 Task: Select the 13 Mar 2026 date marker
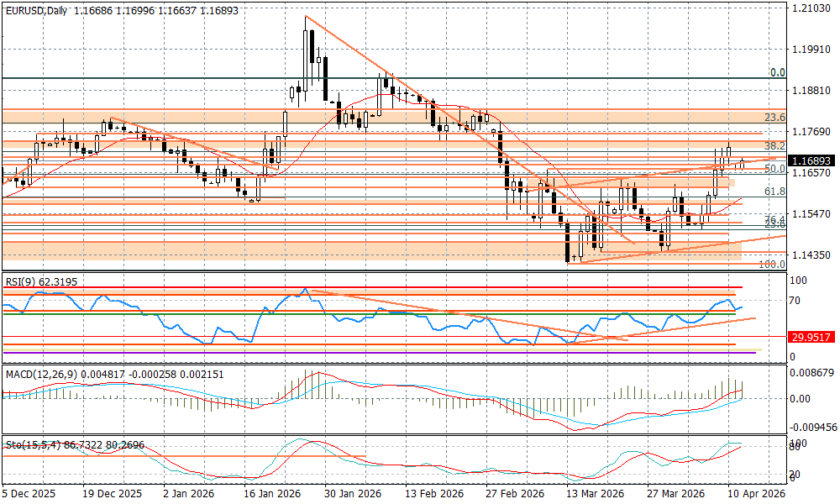click(594, 495)
